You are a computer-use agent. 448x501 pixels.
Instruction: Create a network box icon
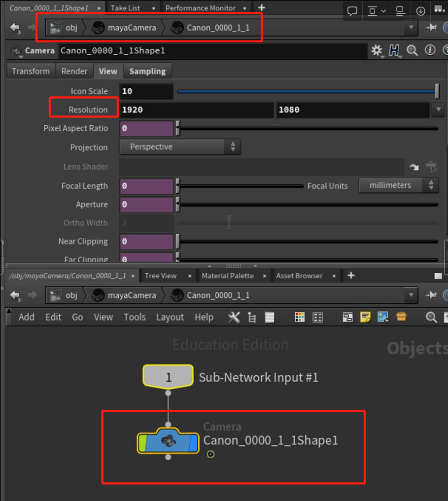(347, 317)
